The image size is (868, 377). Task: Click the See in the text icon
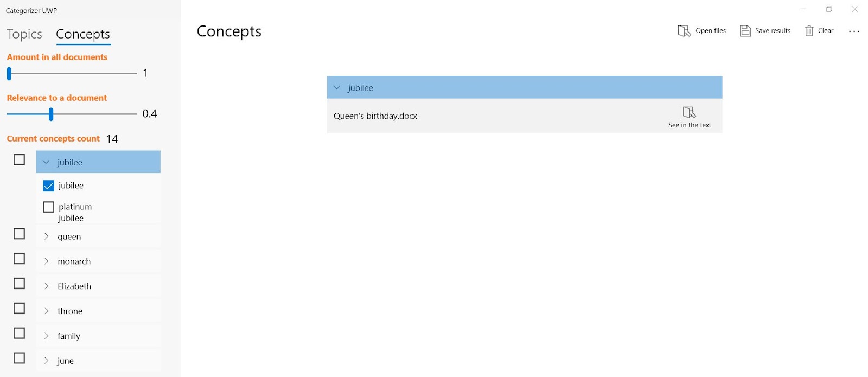689,112
